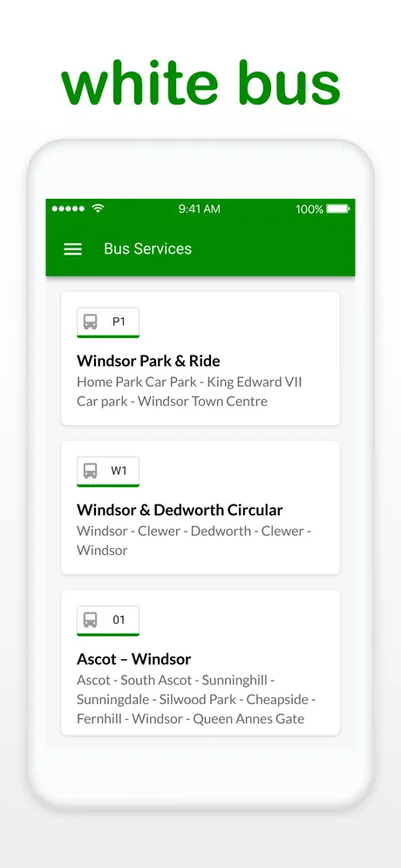Screen dimensions: 401x868
Task: Select the 01 route number label
Action: [119, 620]
